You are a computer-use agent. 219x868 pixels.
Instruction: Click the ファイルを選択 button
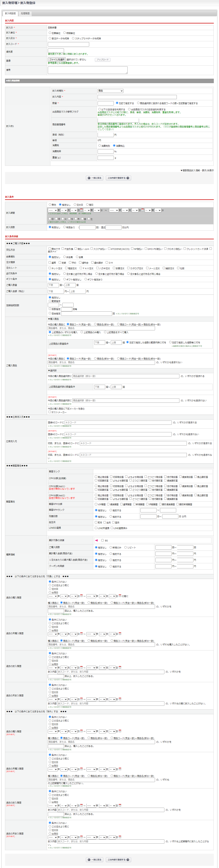tap(57, 60)
